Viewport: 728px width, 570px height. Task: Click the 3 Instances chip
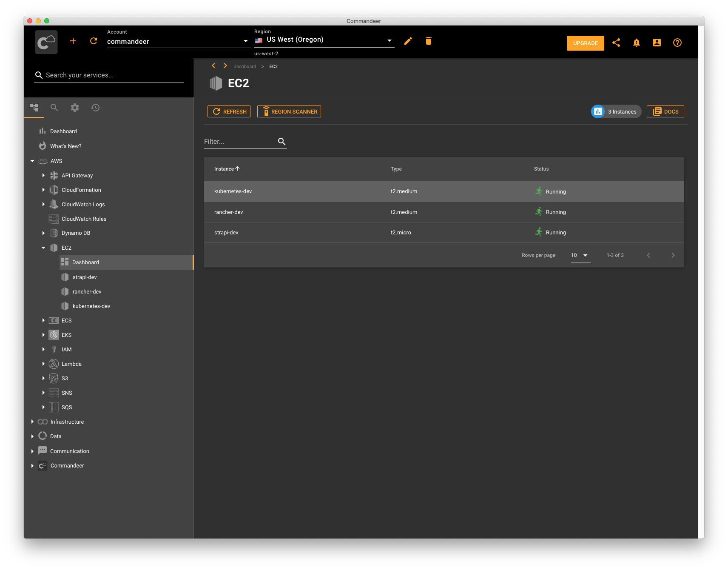click(x=616, y=111)
